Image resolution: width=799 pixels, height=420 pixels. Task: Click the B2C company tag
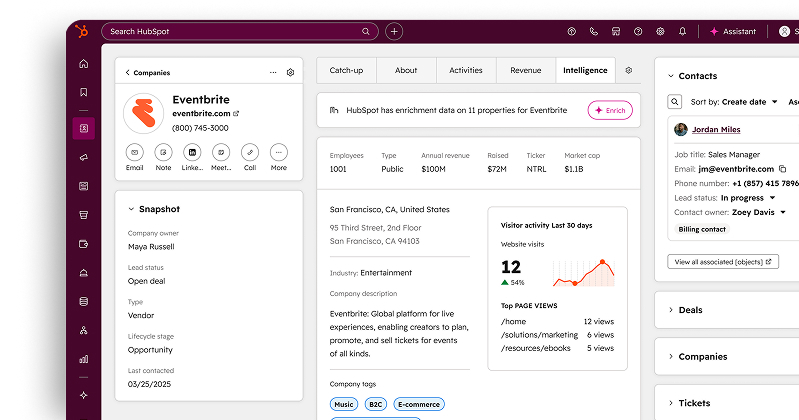(x=376, y=404)
